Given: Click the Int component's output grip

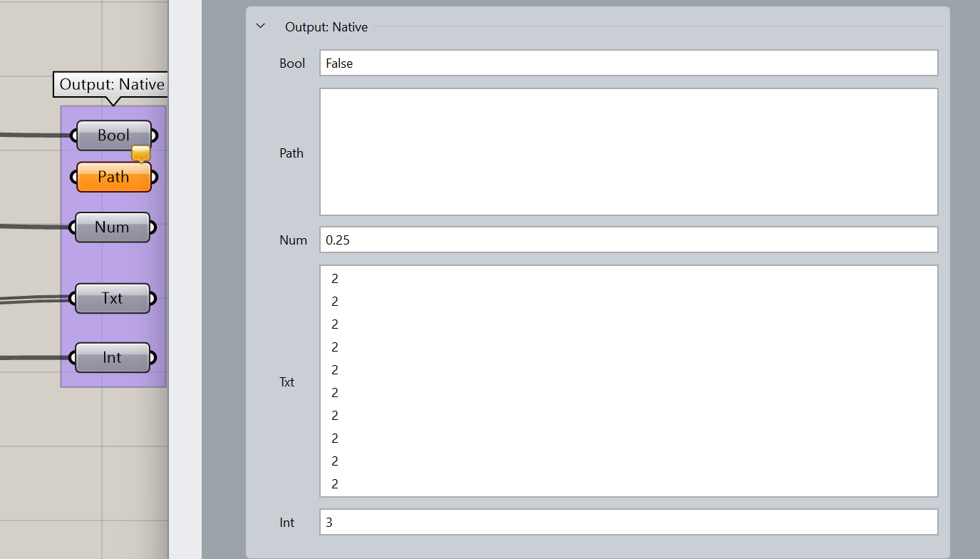Looking at the screenshot, I should pos(153,357).
